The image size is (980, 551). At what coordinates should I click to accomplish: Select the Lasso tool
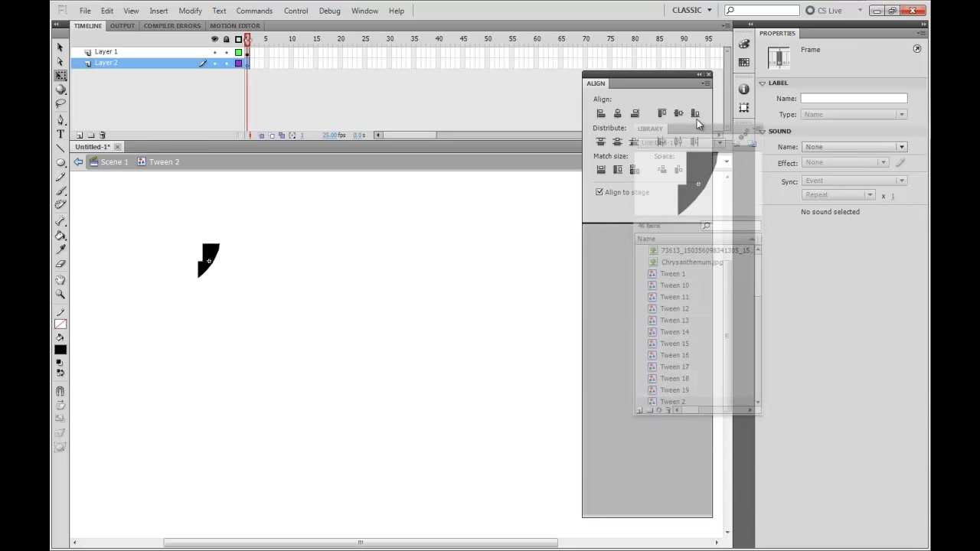pos(60,103)
